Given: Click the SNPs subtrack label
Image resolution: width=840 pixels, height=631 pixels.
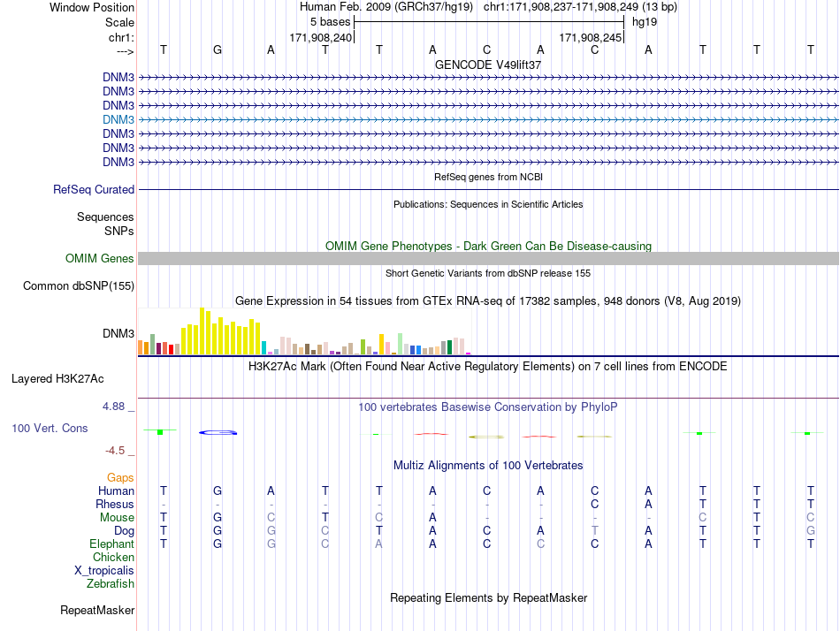Looking at the screenshot, I should (119, 231).
